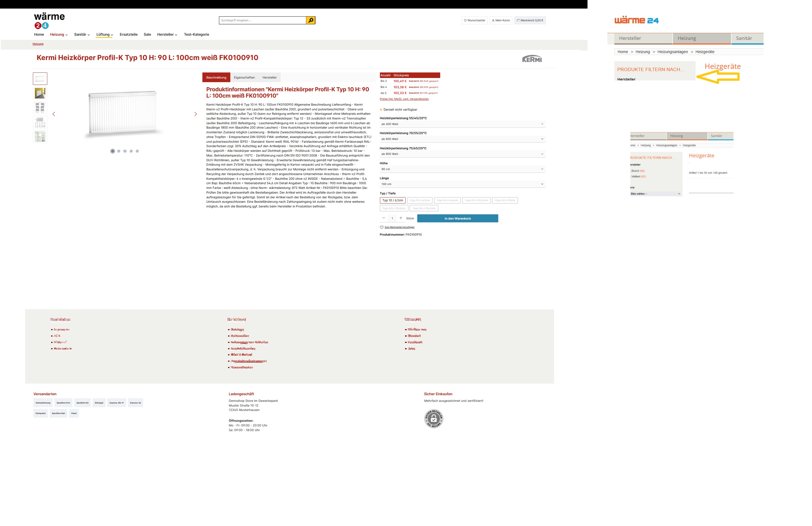Show next product image with right arrow
The width and height of the screenshot is (812, 526).
click(x=195, y=114)
